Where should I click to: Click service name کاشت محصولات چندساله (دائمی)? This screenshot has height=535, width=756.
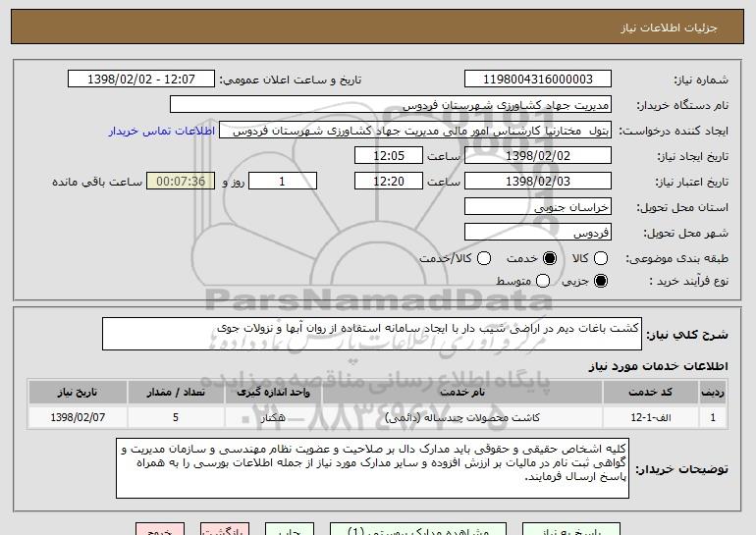tap(461, 417)
